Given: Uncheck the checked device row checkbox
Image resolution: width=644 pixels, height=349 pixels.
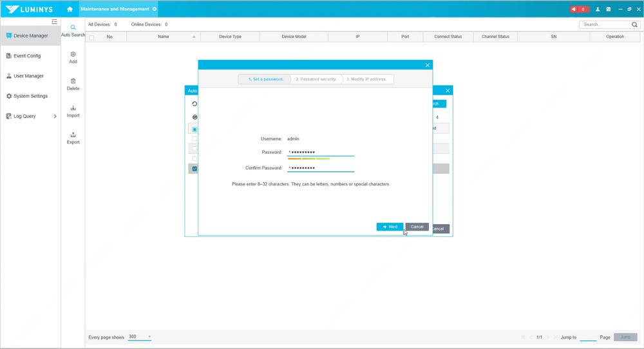Looking at the screenshot, I should pos(194,169).
